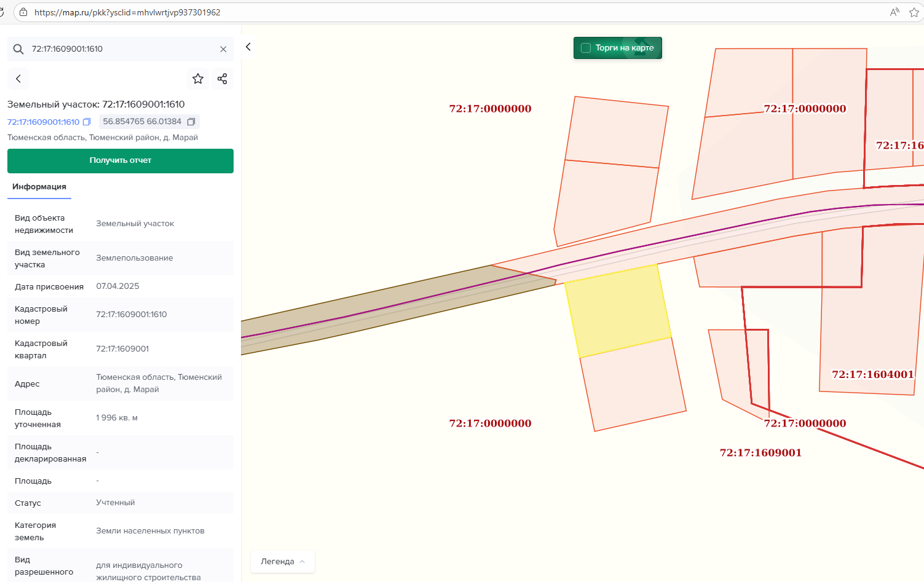Viewport: 924px width, 582px height.
Task: Click the search magnifier icon
Action: (18, 49)
